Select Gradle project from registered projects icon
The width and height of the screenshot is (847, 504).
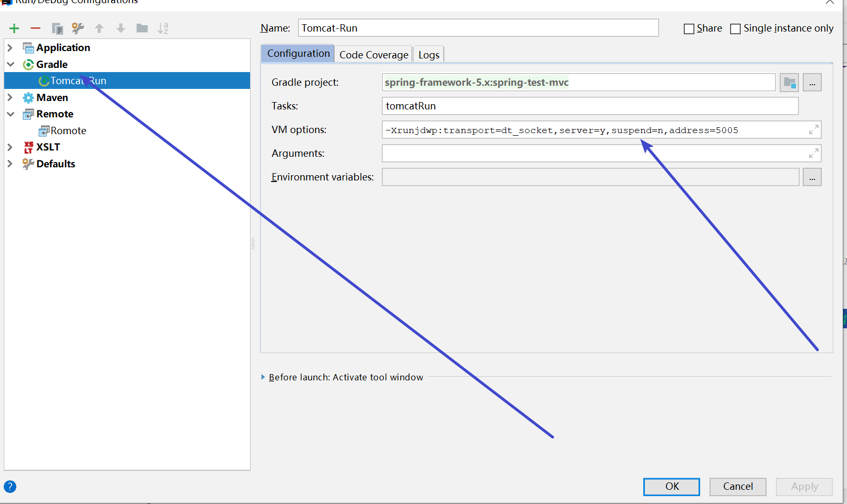(789, 83)
